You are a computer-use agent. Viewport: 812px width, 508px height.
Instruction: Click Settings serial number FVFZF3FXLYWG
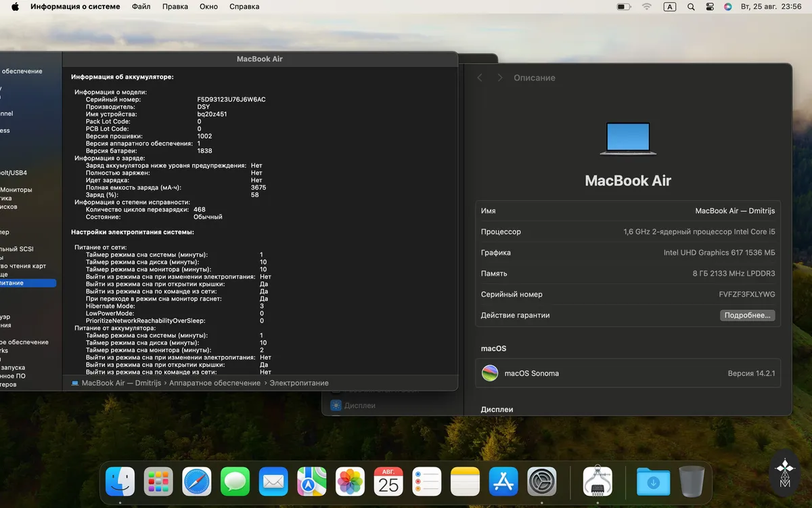(747, 295)
